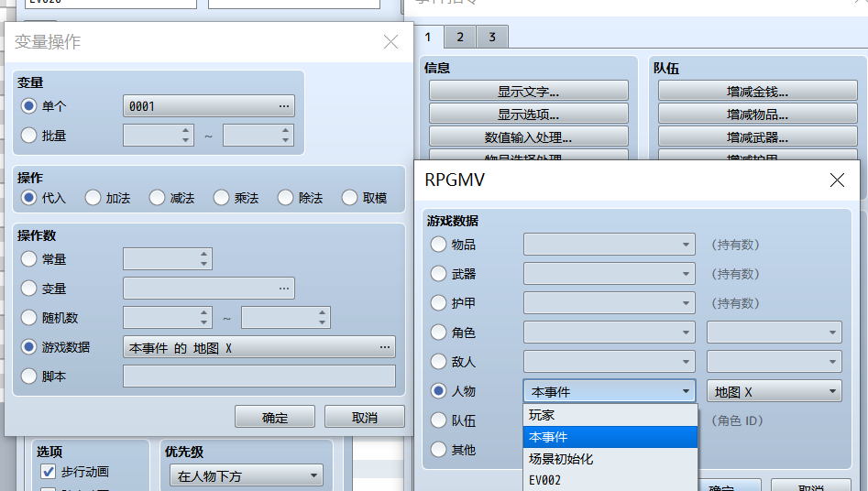Screen dimensions: 868x491
Task: Expand the first 角色 dropdown
Action: click(x=610, y=333)
